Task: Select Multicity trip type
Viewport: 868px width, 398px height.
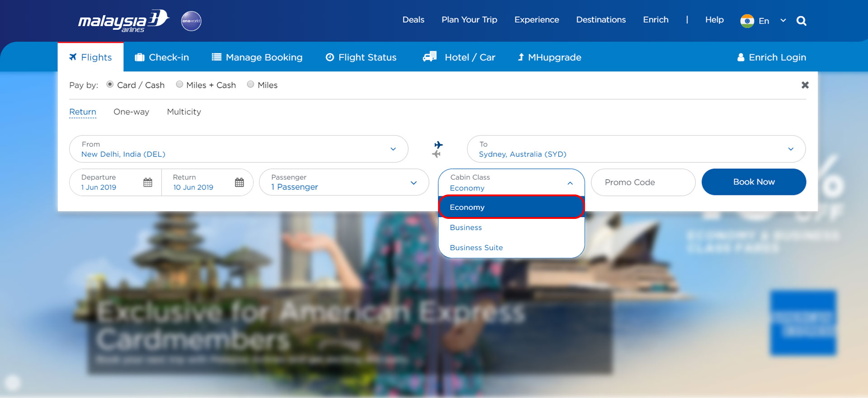Action: coord(184,112)
